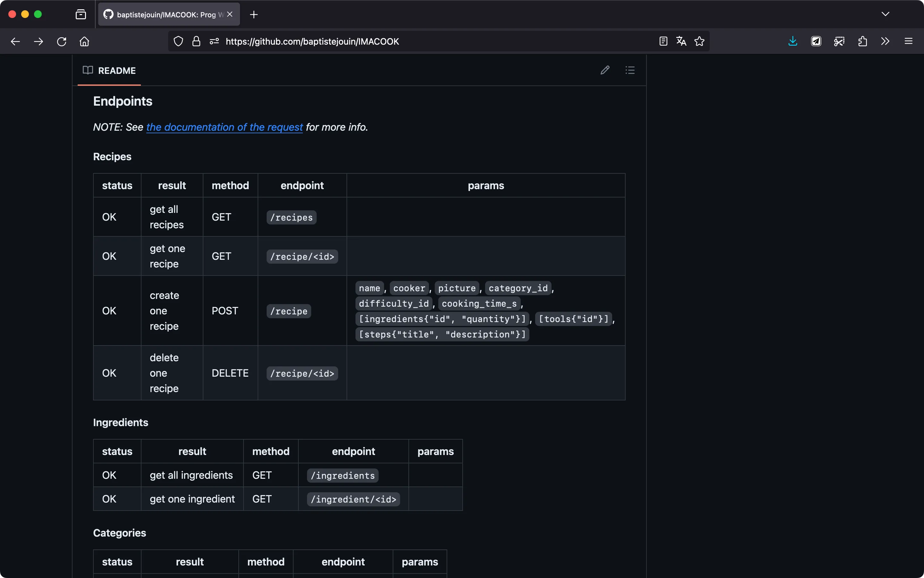
Task: Open the browser home page
Action: point(84,41)
